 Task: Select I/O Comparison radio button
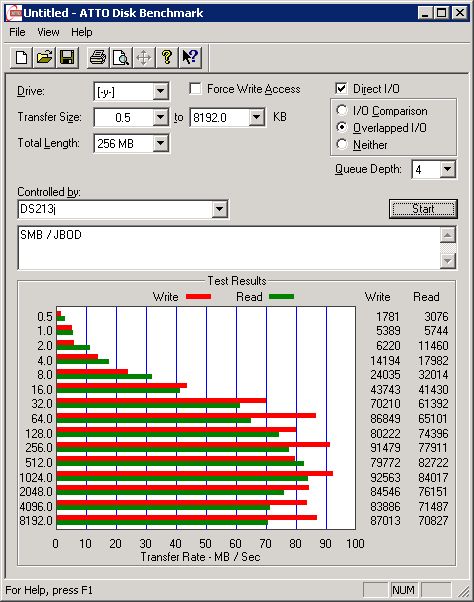pyautogui.click(x=342, y=111)
